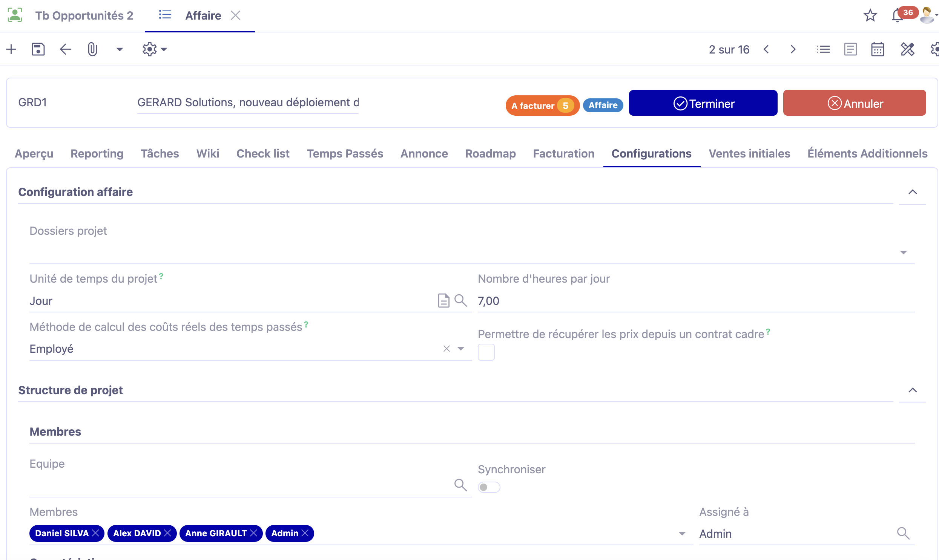Screen dimensions: 939x560
Task: Open the Employé field dropdown arrow
Action: 460,349
